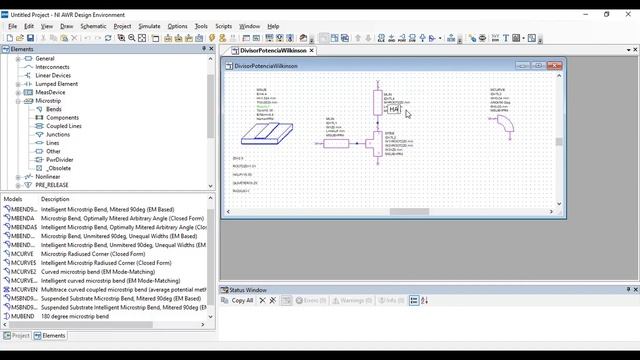Save the project with the floppy disk icon
The width and height of the screenshot is (640, 360).
(x=30, y=38)
